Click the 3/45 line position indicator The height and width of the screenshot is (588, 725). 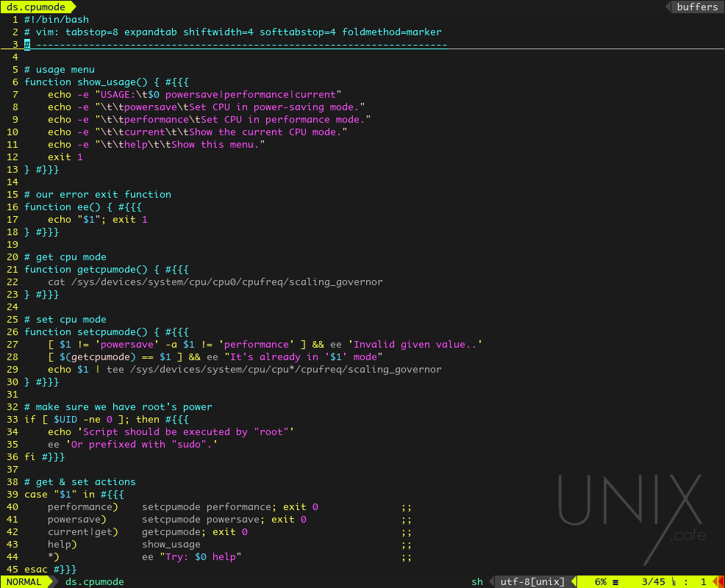click(654, 581)
